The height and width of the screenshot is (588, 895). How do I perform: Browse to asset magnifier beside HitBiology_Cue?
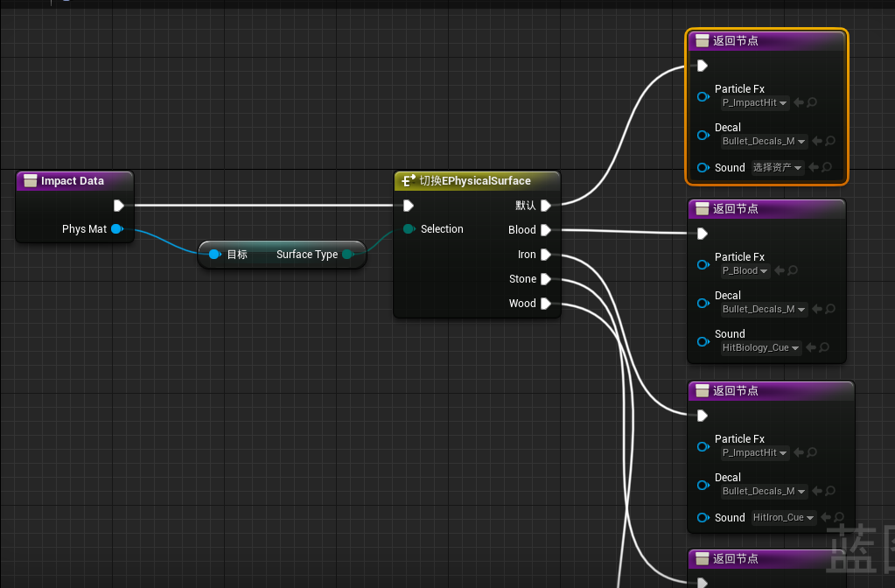(x=823, y=347)
